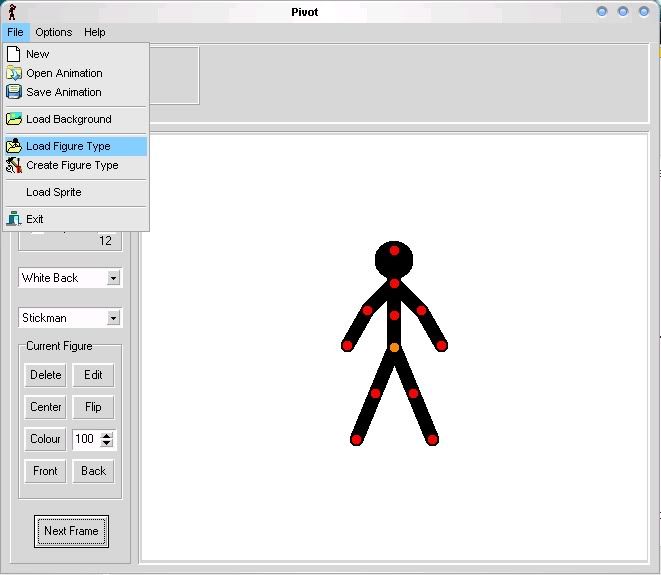Increase figure size with up arrow
The height and width of the screenshot is (575, 661).
coord(107,435)
